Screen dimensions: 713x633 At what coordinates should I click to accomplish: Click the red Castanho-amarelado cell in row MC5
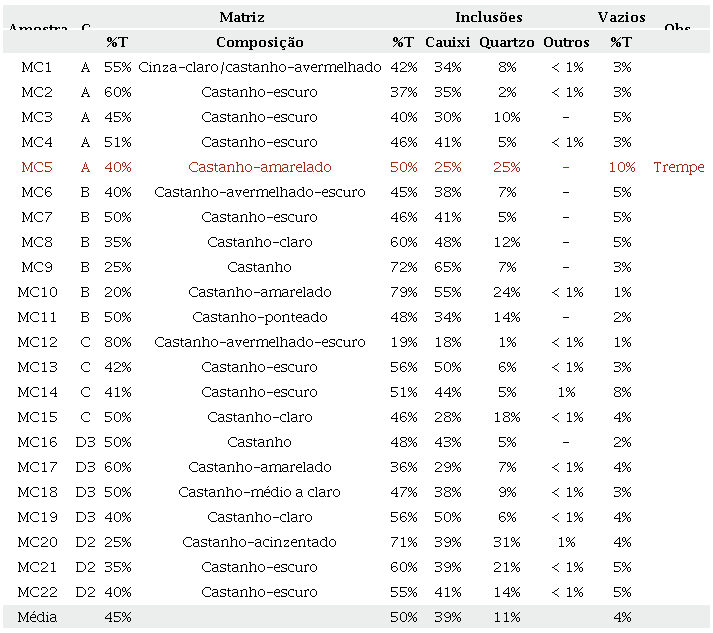tap(259, 167)
